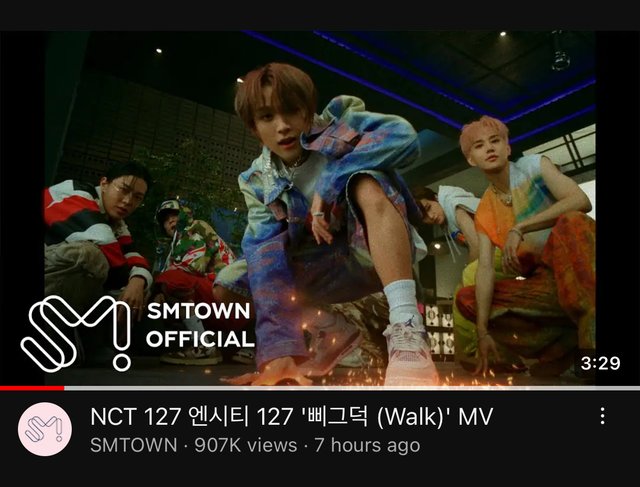Image resolution: width=640 pixels, height=487 pixels.
Task: Open the SMTOWN channel avatar
Action: 45,429
